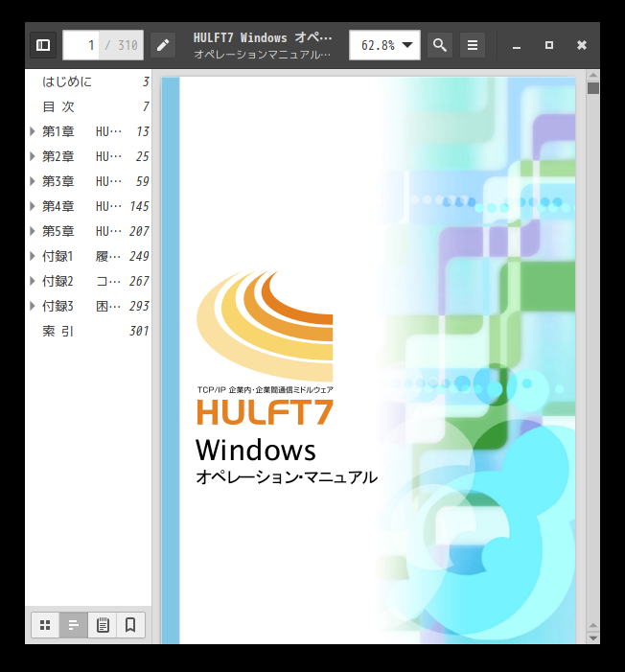Expand the 付録3 outline entry

(x=33, y=306)
